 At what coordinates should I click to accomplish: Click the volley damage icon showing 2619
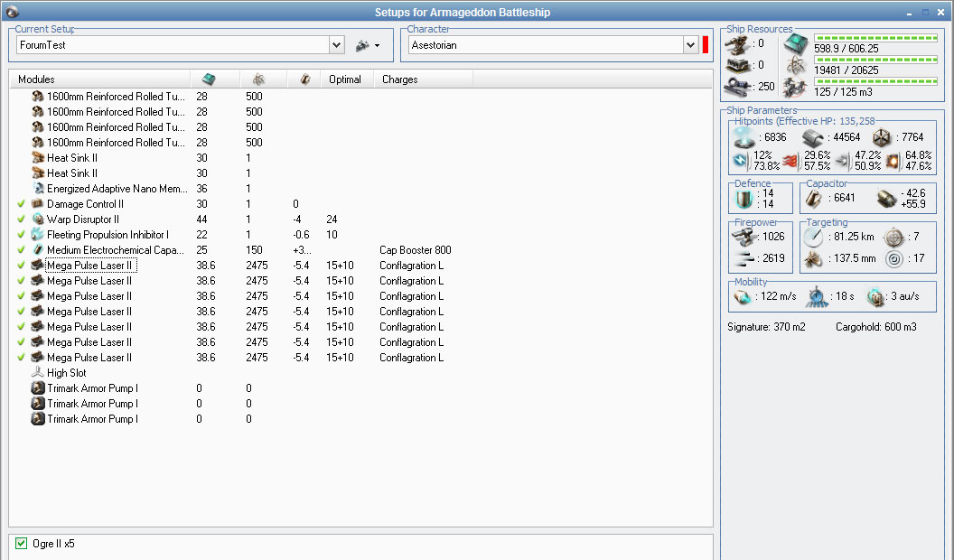[x=744, y=259]
